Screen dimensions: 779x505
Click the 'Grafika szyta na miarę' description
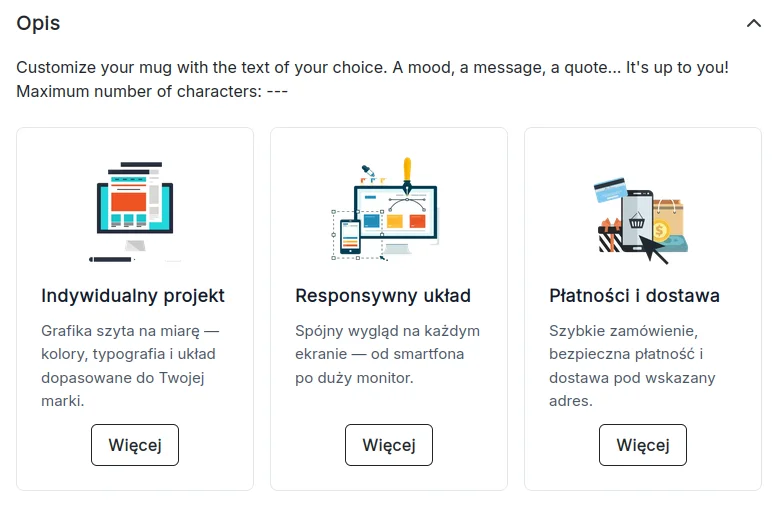click(130, 366)
